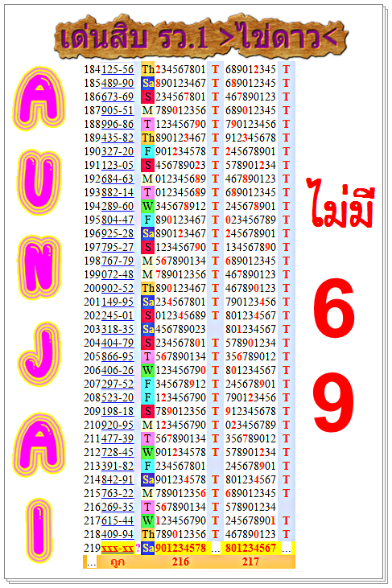The width and height of the screenshot is (392, 588).
Task: Open the 289-60 result link
Action: coord(118,206)
